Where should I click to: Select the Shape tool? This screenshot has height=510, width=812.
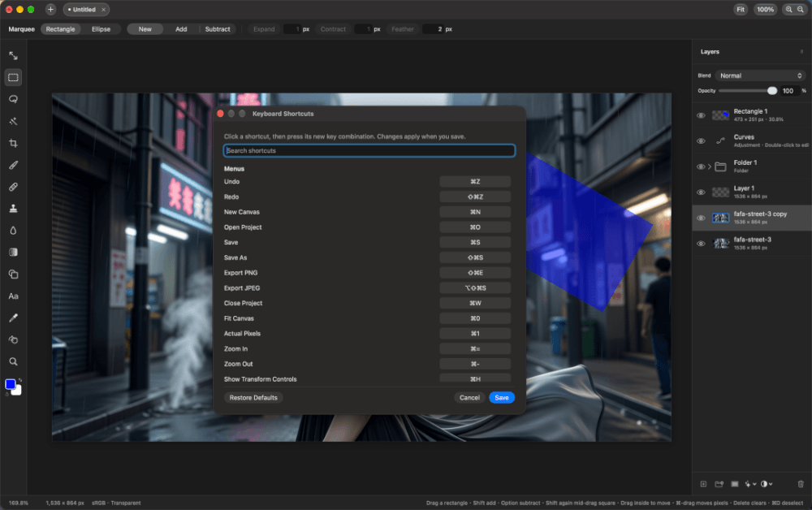tap(14, 274)
